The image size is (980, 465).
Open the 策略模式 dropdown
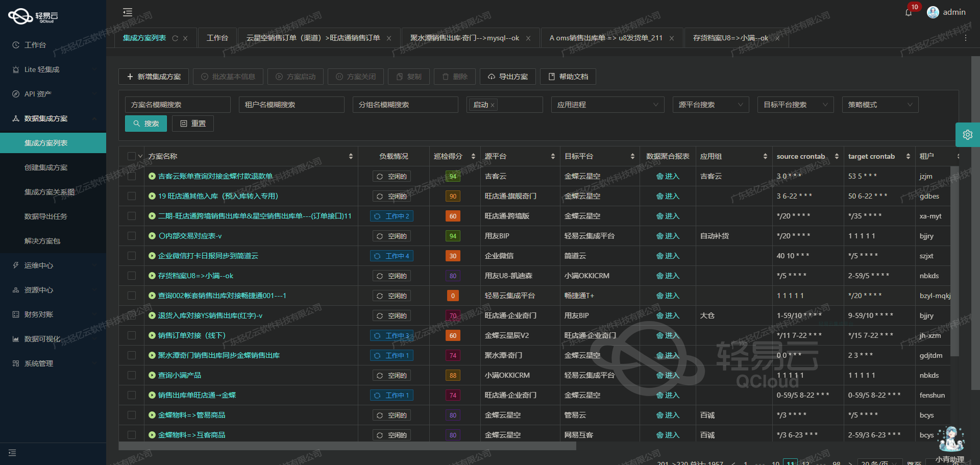[880, 105]
